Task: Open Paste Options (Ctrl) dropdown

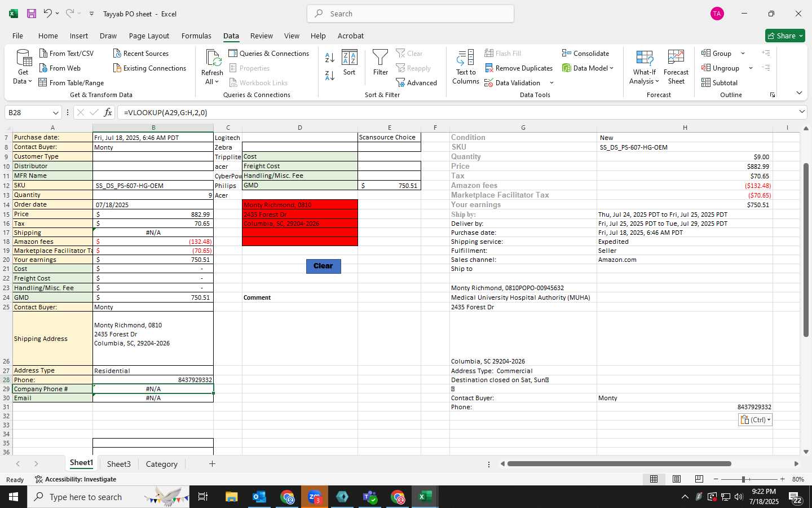Action: (x=754, y=420)
